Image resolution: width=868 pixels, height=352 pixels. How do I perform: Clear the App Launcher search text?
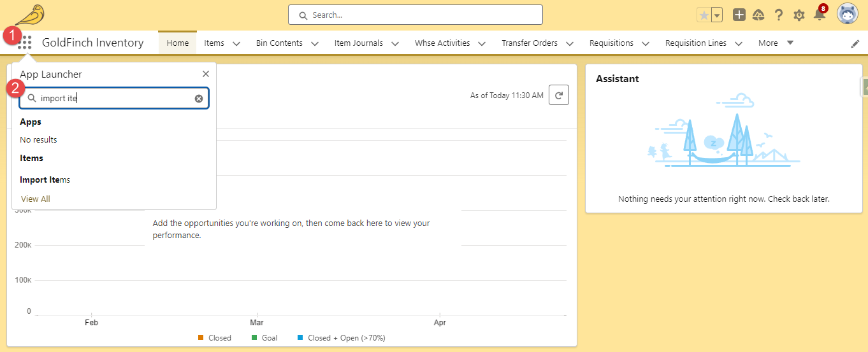click(x=199, y=98)
